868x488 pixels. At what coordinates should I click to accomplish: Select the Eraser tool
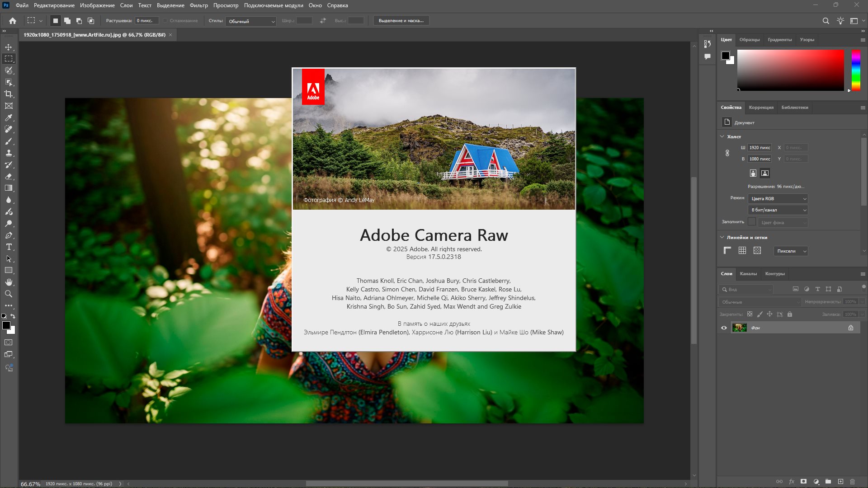pos(9,176)
